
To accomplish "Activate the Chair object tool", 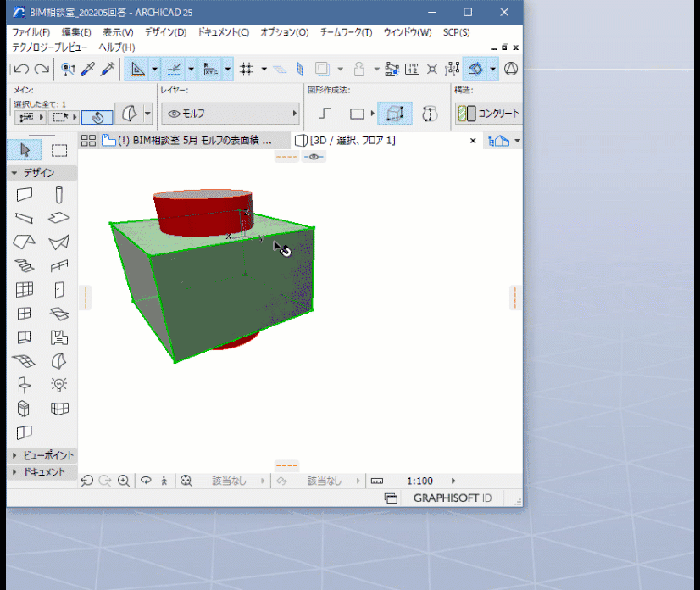I will [x=25, y=385].
